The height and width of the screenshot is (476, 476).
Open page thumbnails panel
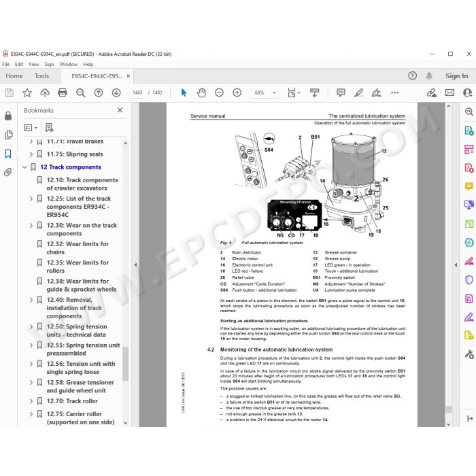8,135
